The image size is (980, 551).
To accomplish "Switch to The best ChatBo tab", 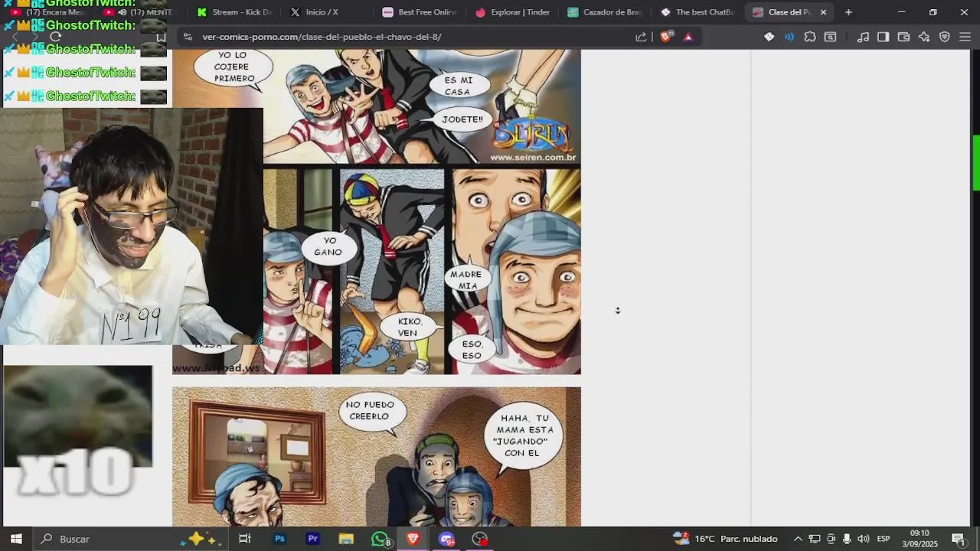I will pos(697,12).
